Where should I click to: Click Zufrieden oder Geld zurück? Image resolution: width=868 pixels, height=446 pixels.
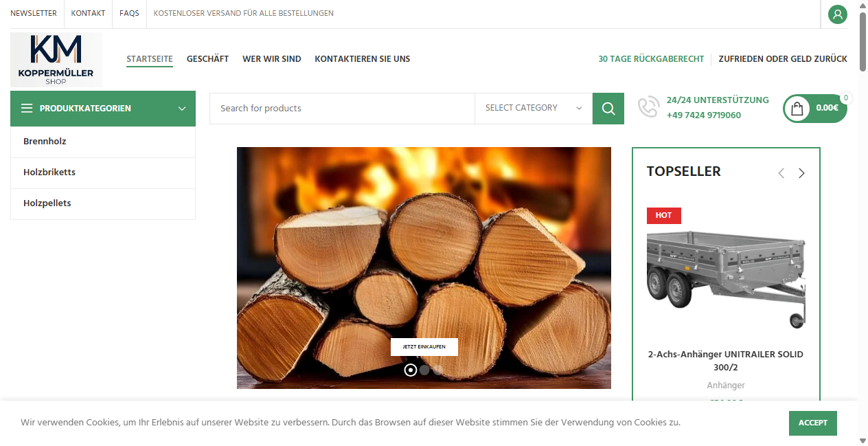[x=783, y=59]
